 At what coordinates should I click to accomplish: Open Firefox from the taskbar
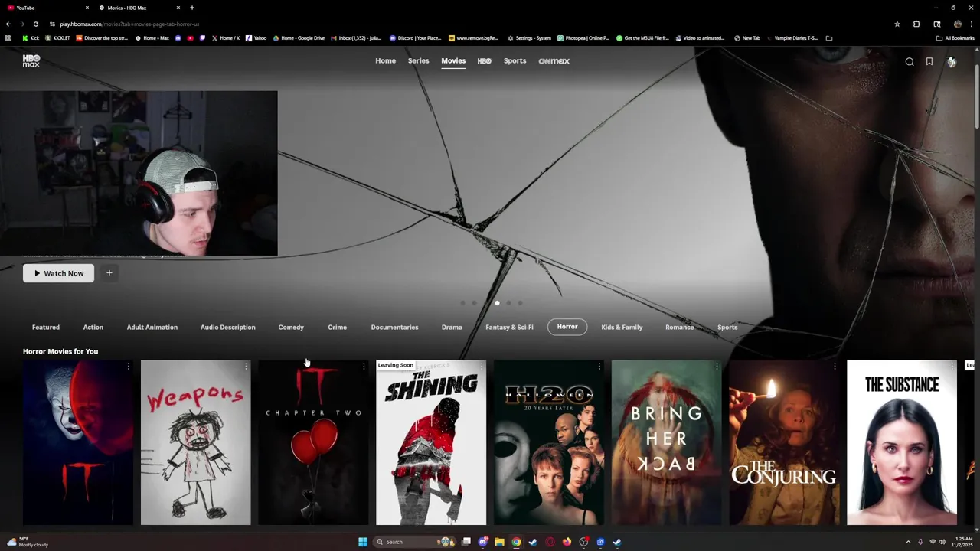click(567, 542)
